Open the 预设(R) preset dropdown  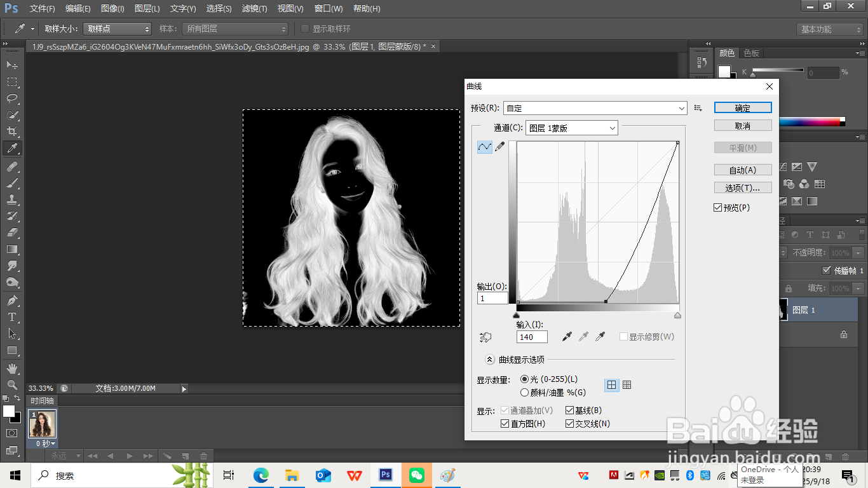point(595,108)
